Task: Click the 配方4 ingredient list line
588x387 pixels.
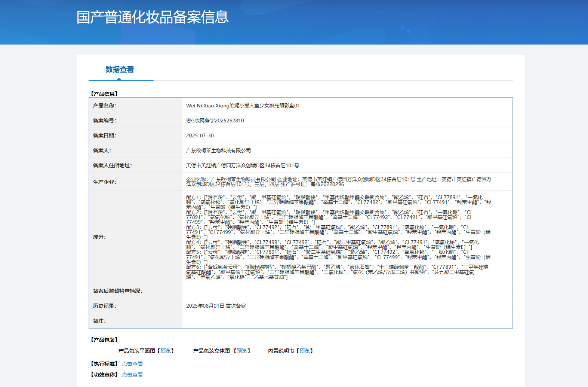Action: pyautogui.click(x=332, y=244)
